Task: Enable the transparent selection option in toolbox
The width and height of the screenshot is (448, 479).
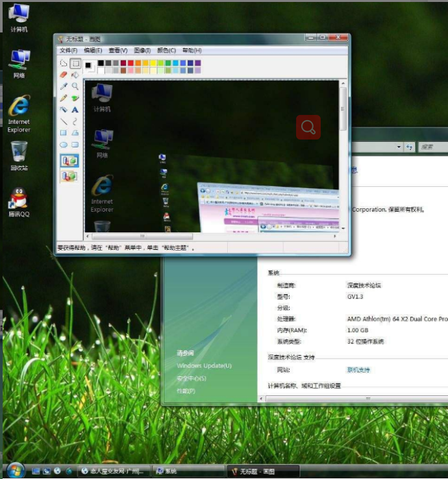Action: point(69,176)
